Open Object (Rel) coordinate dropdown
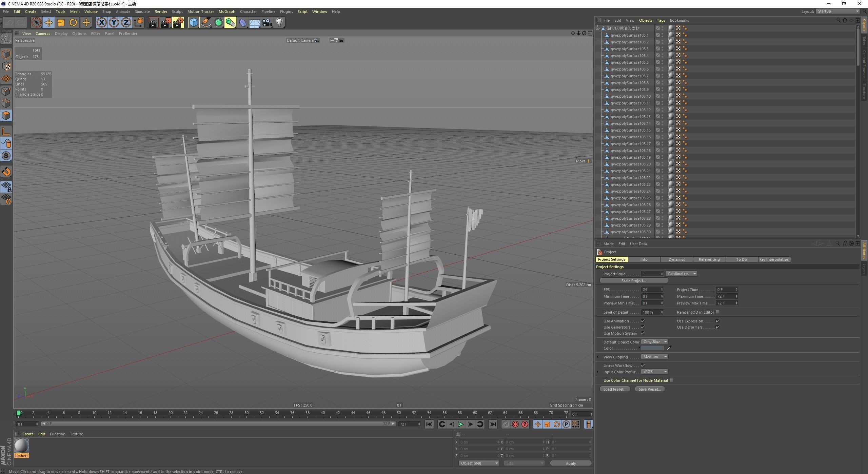868x474 pixels. click(479, 463)
